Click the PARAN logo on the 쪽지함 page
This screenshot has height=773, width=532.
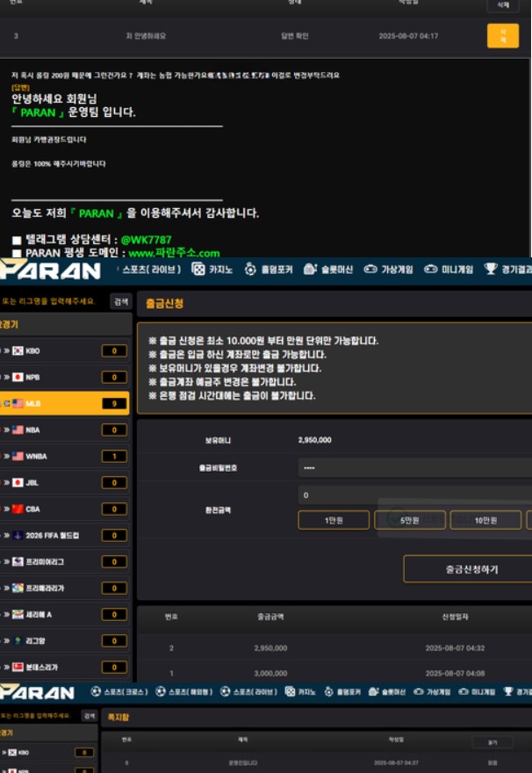point(38,692)
